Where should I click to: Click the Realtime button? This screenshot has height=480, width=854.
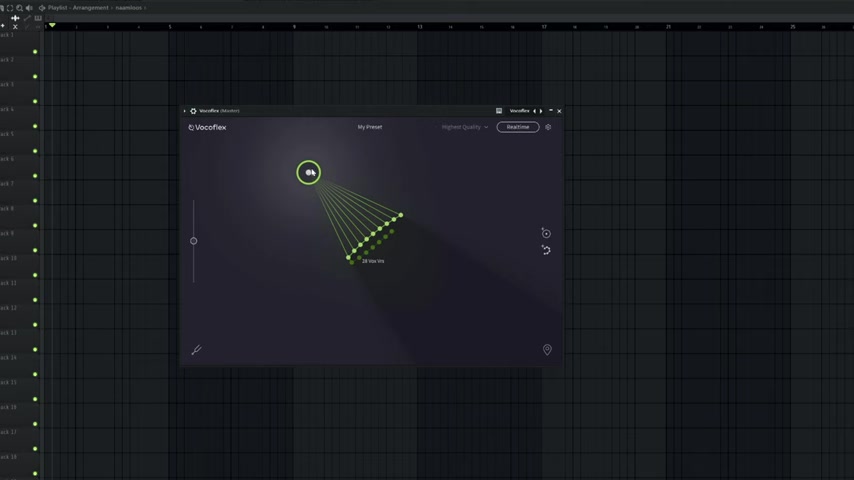tap(517, 127)
